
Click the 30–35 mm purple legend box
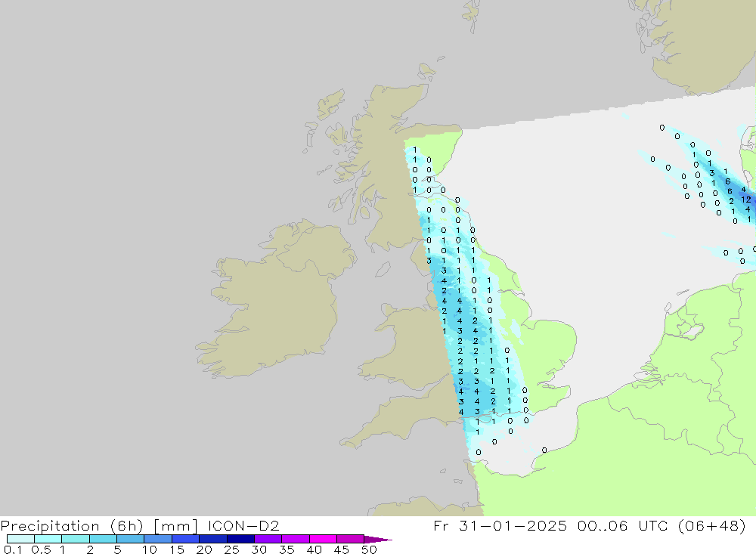click(268, 539)
